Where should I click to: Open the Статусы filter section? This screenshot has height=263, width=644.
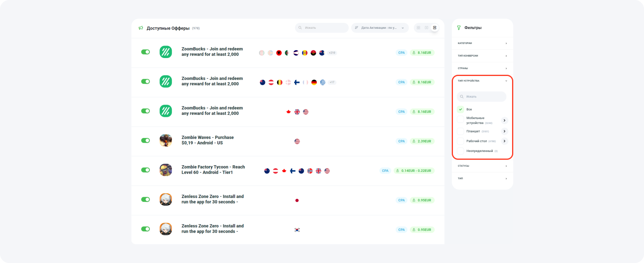[482, 166]
